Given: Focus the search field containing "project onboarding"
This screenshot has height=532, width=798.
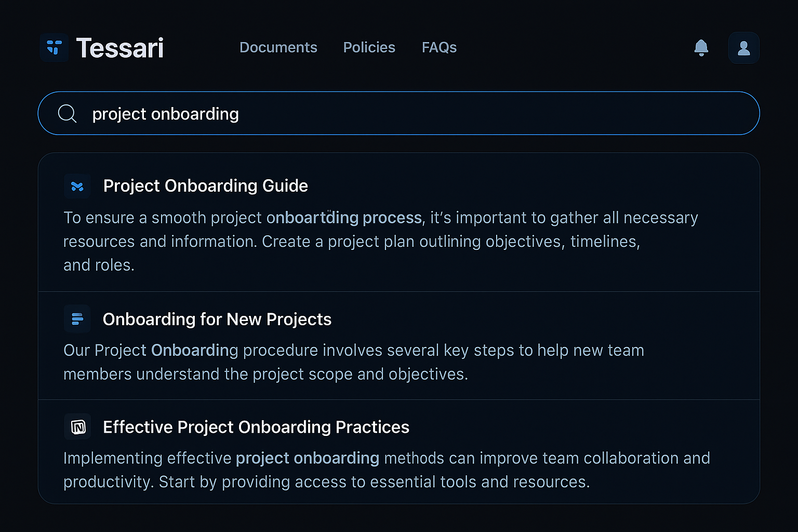Looking at the screenshot, I should (x=416, y=113).
